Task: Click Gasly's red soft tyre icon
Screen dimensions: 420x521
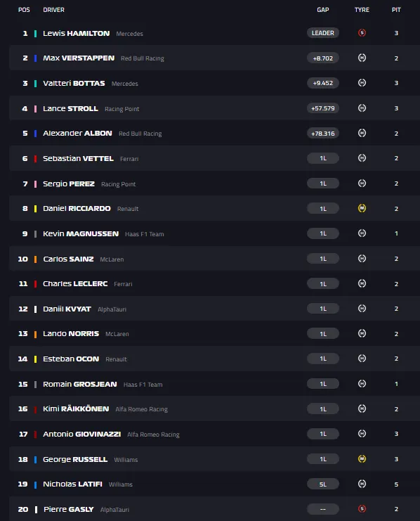Action: coord(362,509)
